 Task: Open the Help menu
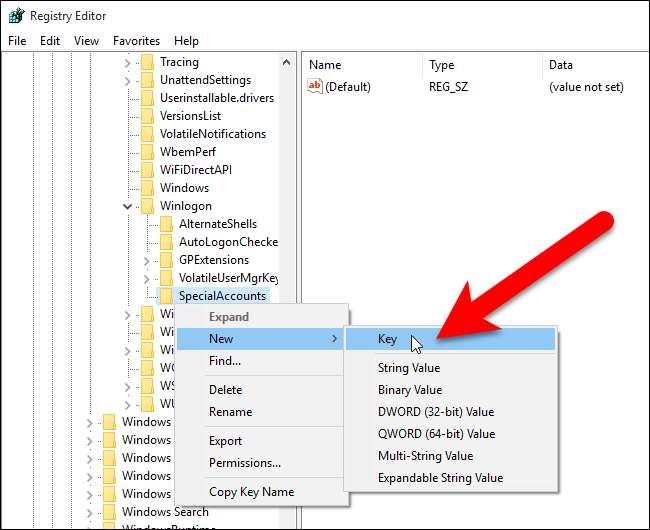coord(187,41)
